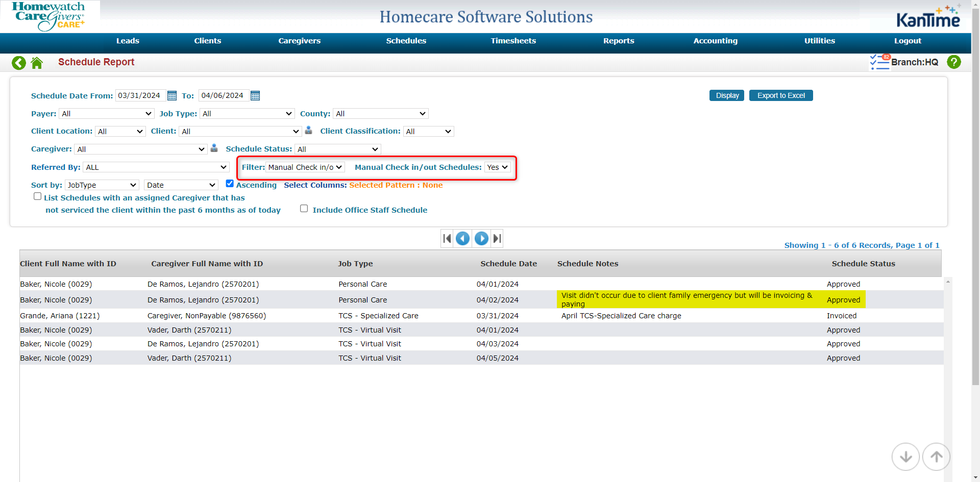Expand the Payer dropdown
The width and height of the screenshot is (980, 482).
click(x=106, y=114)
